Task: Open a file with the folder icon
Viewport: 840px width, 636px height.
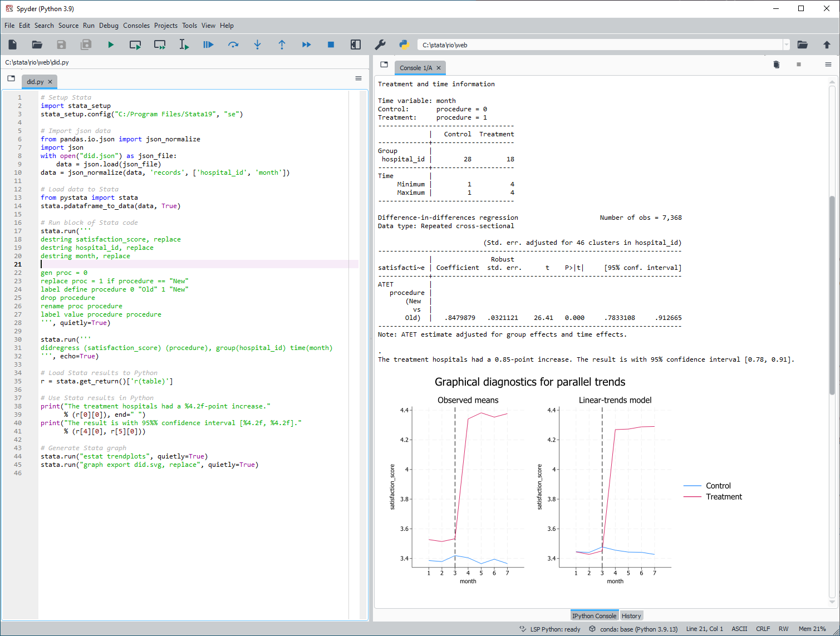Action: click(37, 45)
